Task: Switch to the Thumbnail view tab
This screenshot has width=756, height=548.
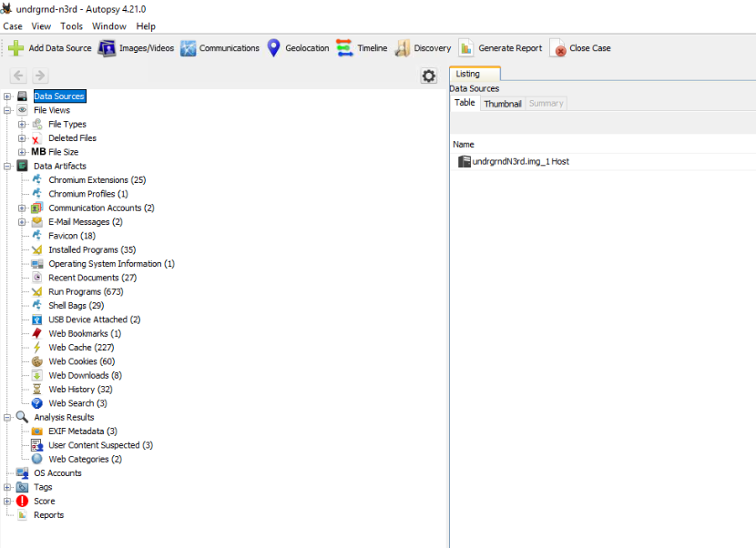Action: (x=503, y=104)
